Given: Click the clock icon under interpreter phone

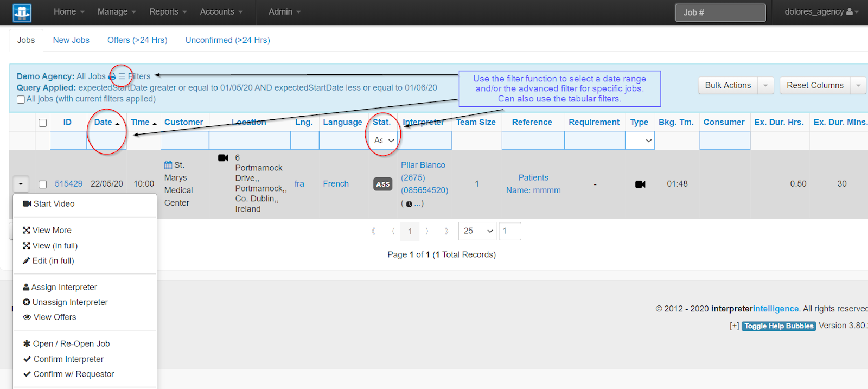Looking at the screenshot, I should click(409, 204).
